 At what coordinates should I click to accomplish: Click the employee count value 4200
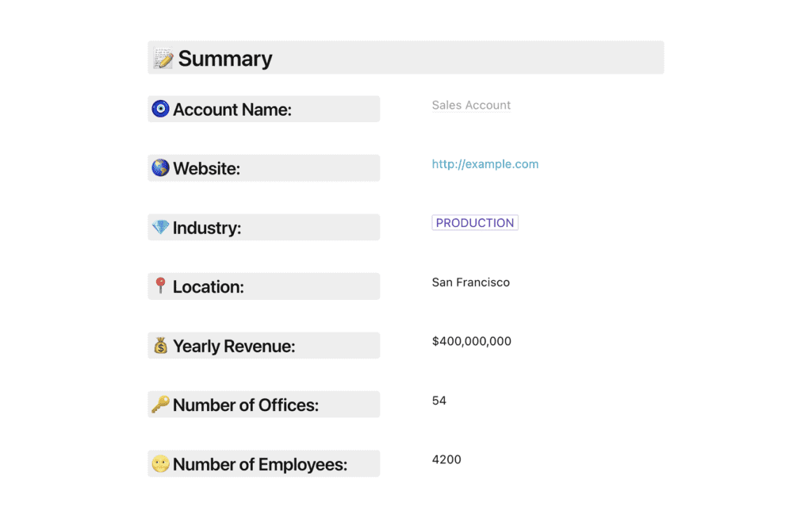pos(446,459)
